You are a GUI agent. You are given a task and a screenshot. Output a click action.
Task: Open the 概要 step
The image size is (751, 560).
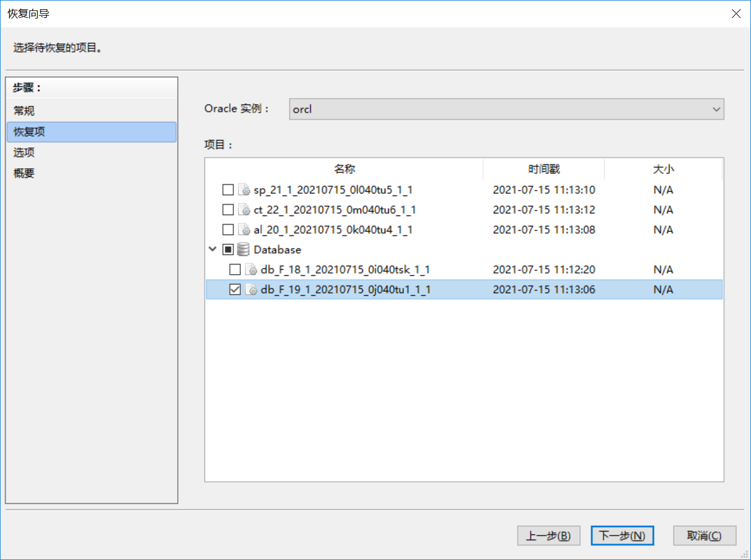[x=24, y=173]
